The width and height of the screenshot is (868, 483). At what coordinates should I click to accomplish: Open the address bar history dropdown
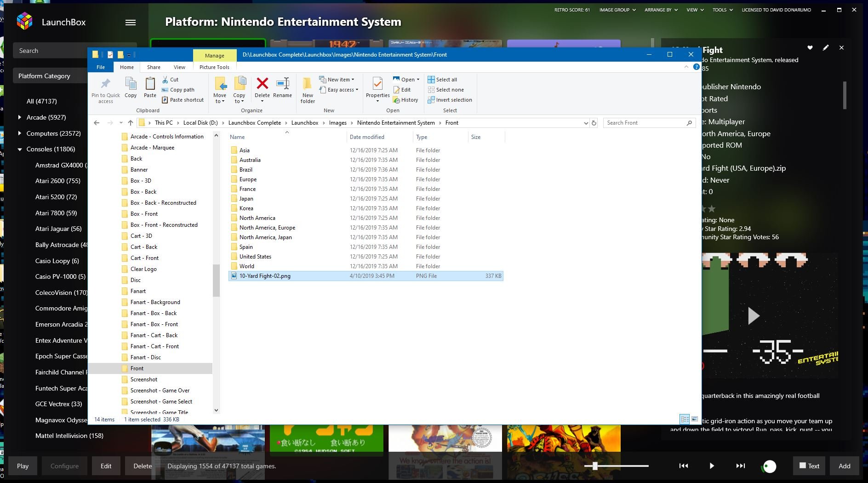tap(586, 123)
